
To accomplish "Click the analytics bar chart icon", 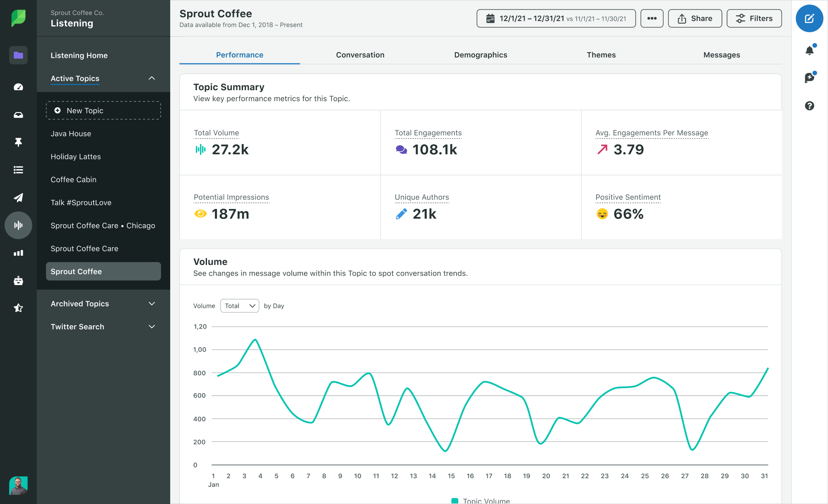I will point(18,254).
